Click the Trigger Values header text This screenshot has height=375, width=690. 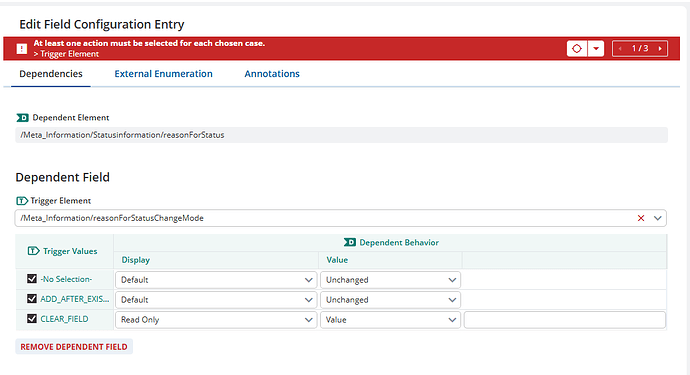(x=70, y=251)
